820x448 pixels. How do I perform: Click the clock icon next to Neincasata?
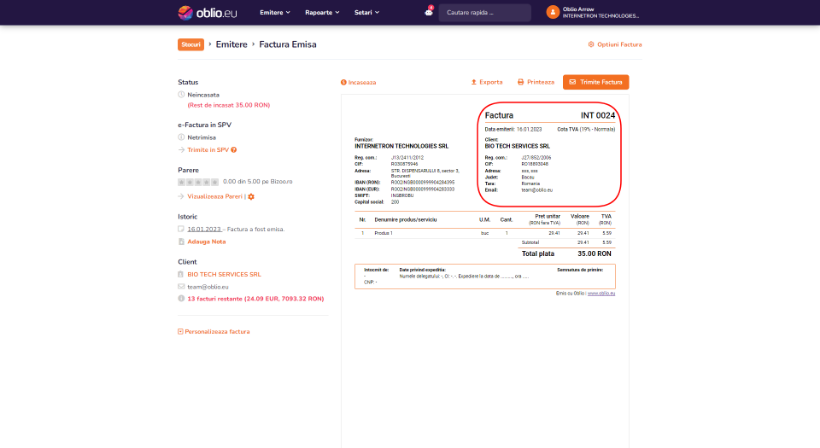[x=181, y=95]
